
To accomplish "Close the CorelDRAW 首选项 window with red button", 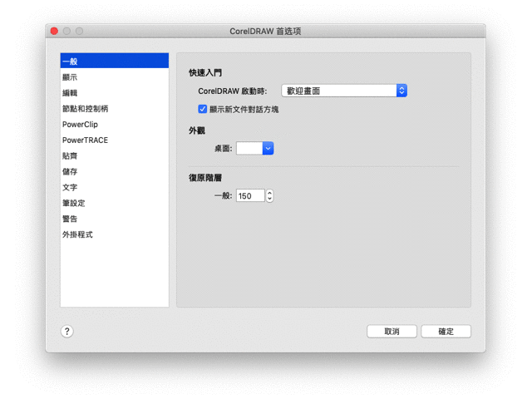I will (x=54, y=32).
